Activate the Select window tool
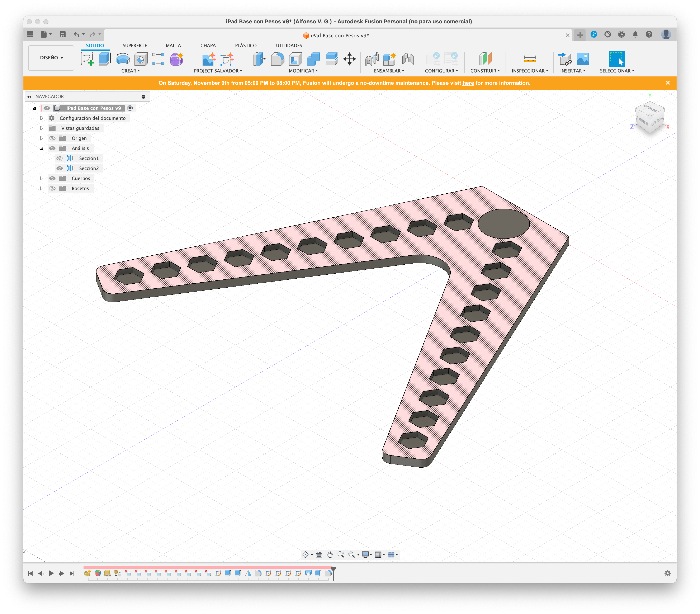700x614 pixels. click(x=616, y=59)
